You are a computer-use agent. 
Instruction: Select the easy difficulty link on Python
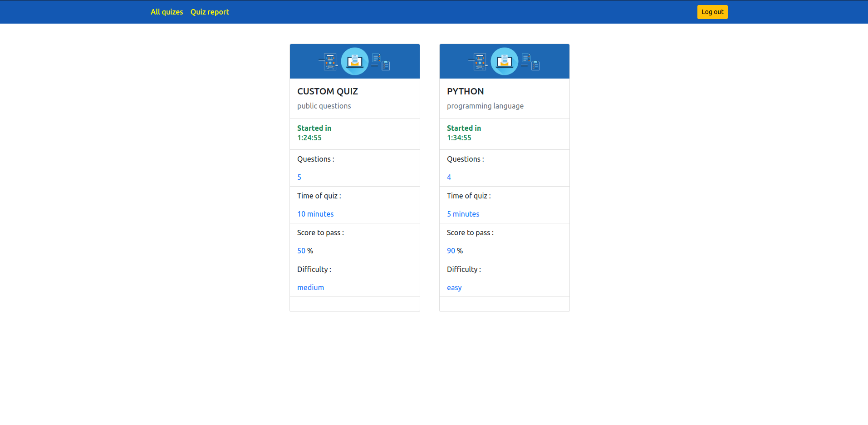454,287
